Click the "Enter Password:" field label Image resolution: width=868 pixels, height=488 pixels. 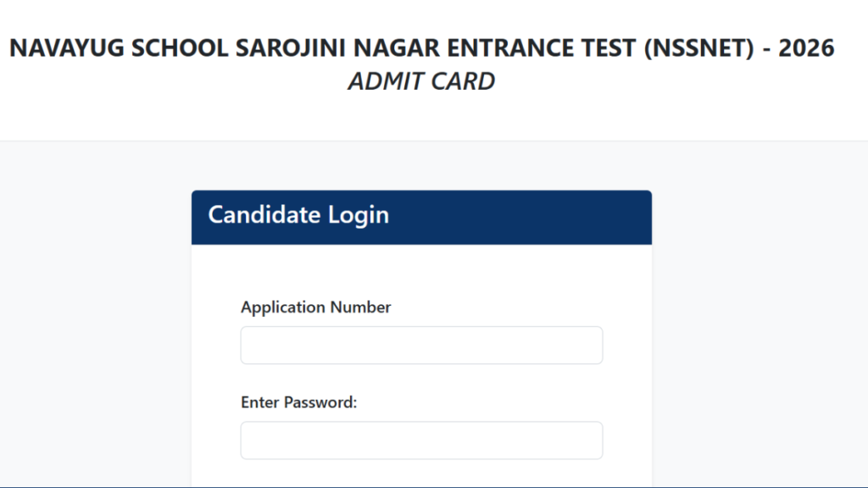pyautogui.click(x=298, y=402)
